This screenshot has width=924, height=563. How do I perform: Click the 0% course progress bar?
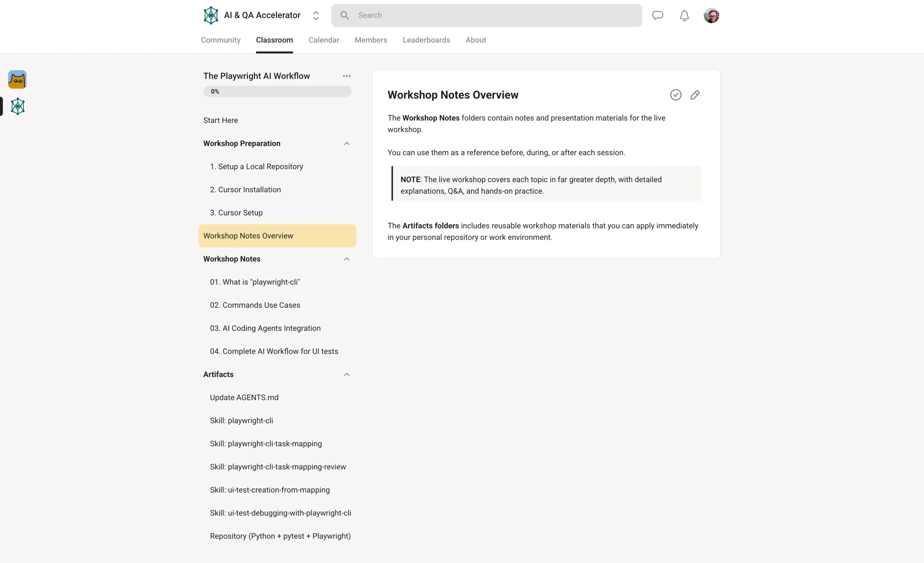coord(277,91)
